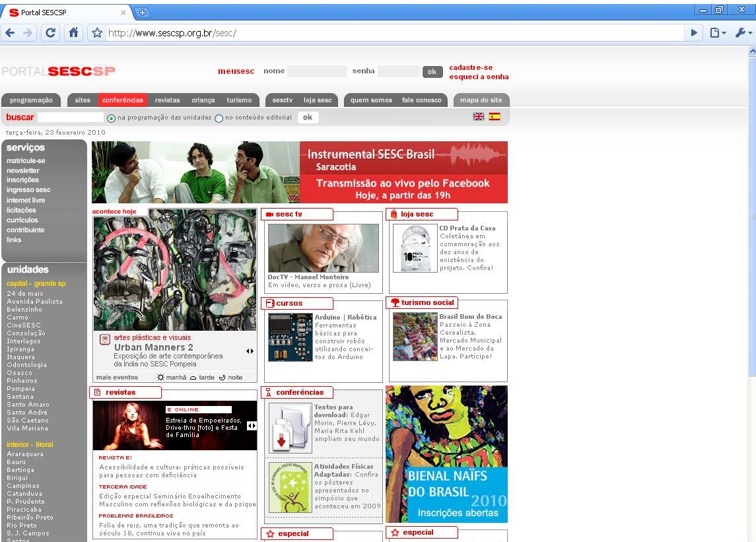Open the wrench tools menu
This screenshot has width=756, height=542.
click(743, 33)
